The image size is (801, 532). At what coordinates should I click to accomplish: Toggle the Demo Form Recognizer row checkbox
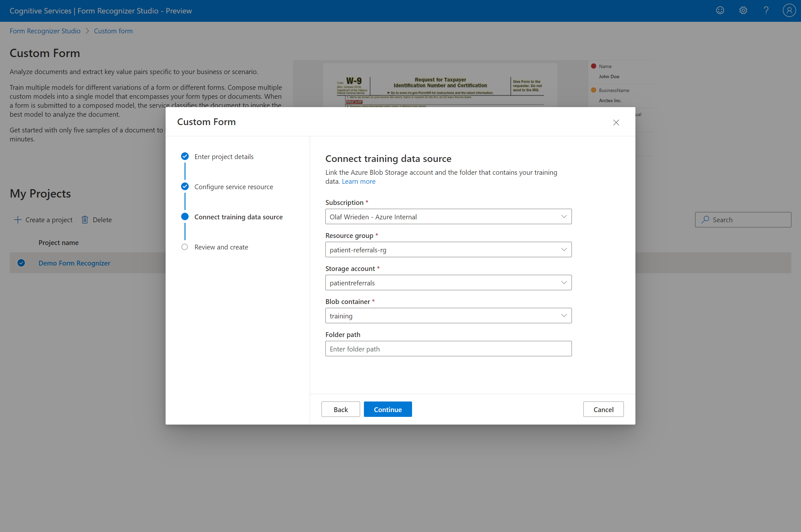coord(21,263)
